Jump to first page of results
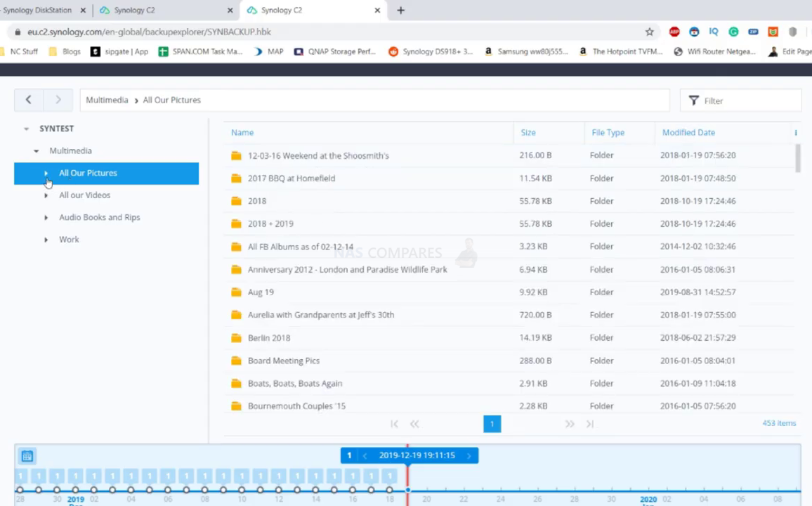This screenshot has width=812, height=506. [x=395, y=424]
